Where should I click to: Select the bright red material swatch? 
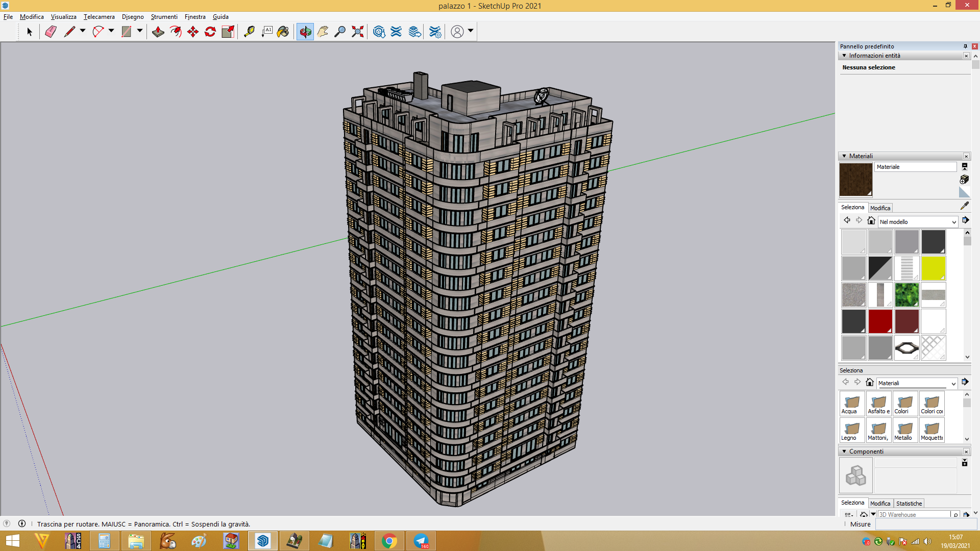880,321
